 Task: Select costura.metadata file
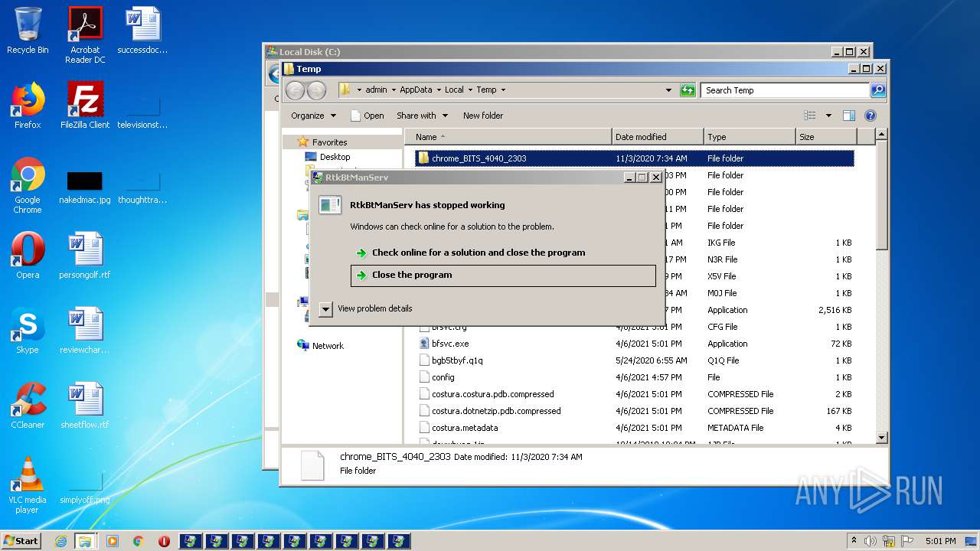(634, 428)
